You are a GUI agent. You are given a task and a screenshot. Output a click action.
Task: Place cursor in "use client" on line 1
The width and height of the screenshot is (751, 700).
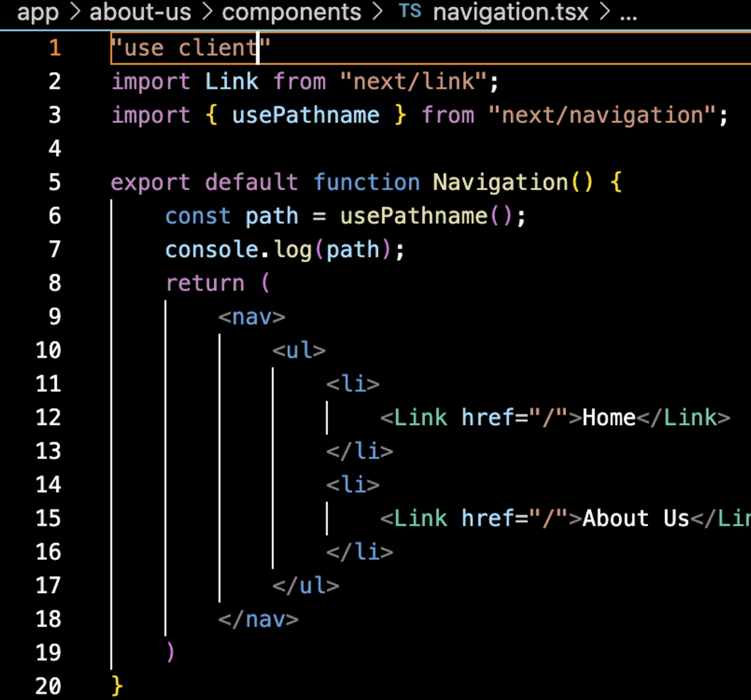coord(190,48)
